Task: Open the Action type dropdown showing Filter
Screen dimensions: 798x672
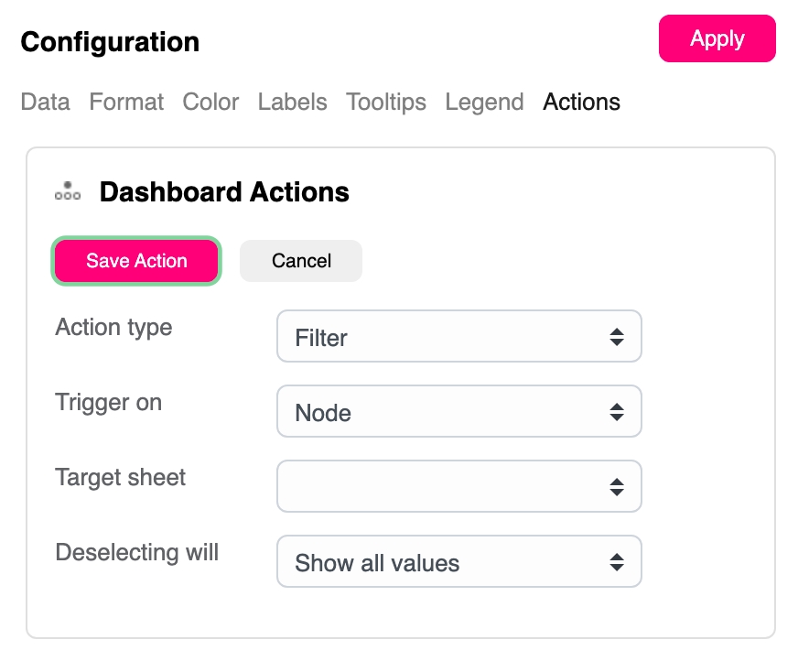Action: [458, 337]
